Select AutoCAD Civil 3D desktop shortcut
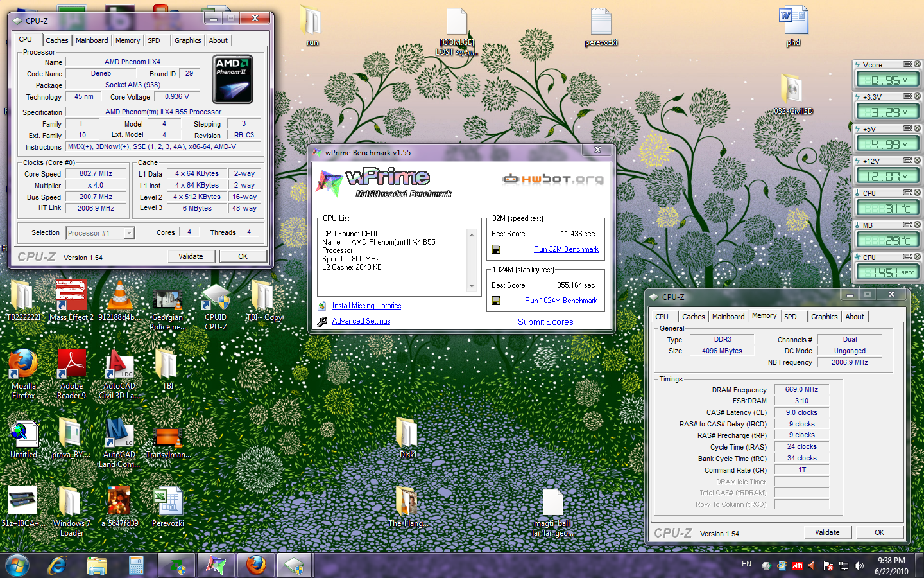Screen dimensions: 924x578 click(x=119, y=374)
